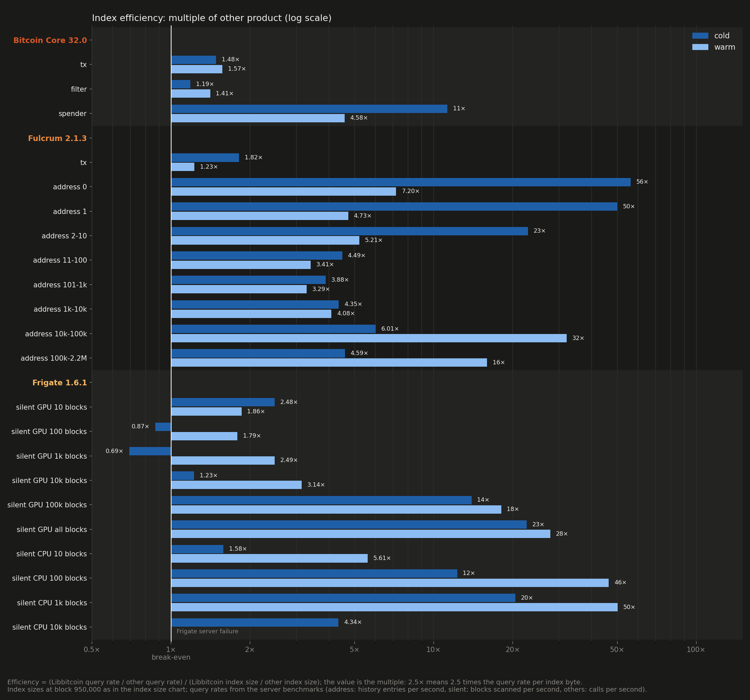Click the 4.34× value label
The height and width of the screenshot is (700, 750).
(x=353, y=622)
